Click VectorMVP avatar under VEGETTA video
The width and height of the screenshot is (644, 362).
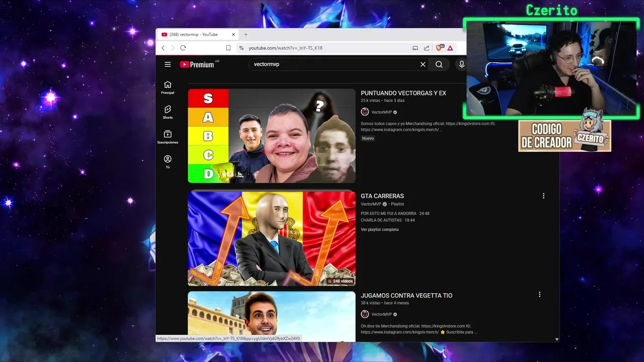pos(365,314)
